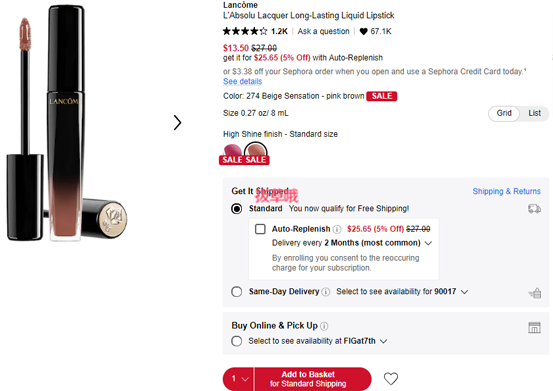
Task: Click the next image arrow beside product photo
Action: (x=177, y=123)
